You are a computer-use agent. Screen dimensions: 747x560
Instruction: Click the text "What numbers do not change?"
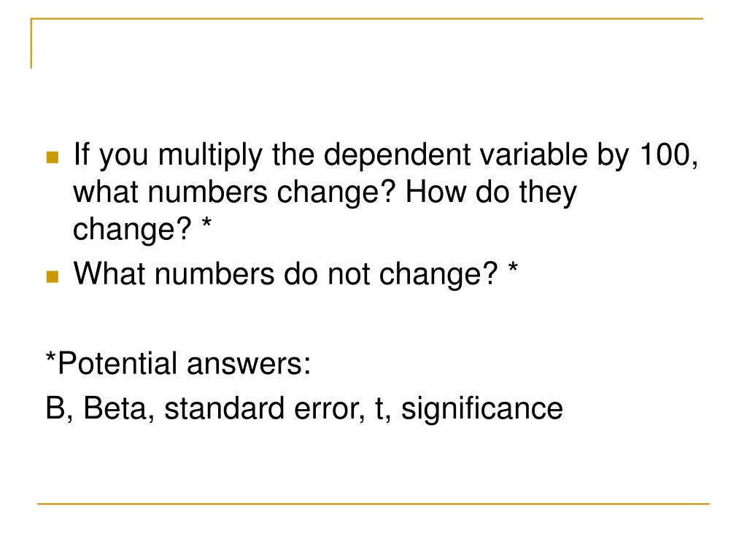(x=285, y=276)
